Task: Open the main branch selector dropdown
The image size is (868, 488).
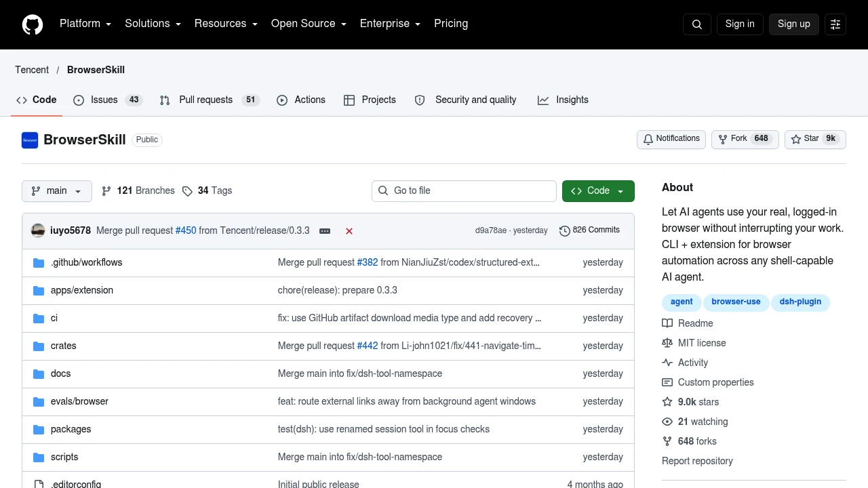Action: click(x=57, y=191)
